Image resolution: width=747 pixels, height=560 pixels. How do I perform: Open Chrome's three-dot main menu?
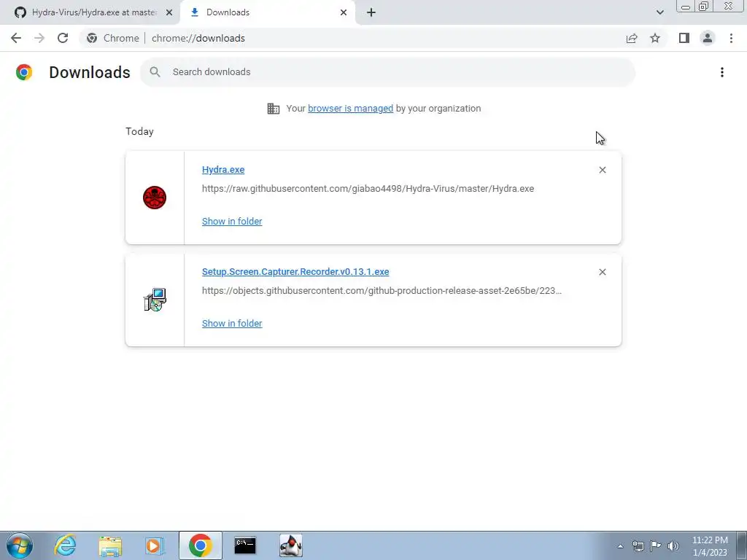731,38
